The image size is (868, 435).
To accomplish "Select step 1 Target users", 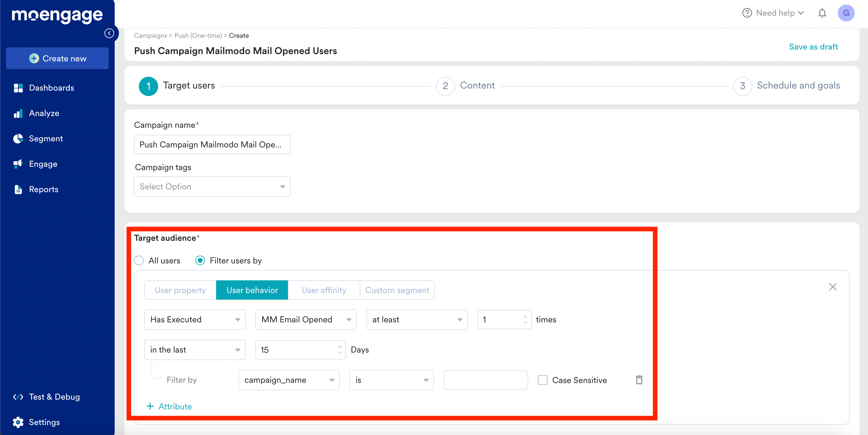I will coord(177,86).
